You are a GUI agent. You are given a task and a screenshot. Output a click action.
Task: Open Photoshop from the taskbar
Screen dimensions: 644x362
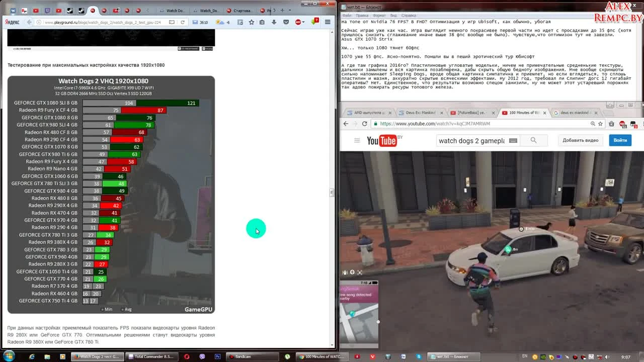[217, 356]
